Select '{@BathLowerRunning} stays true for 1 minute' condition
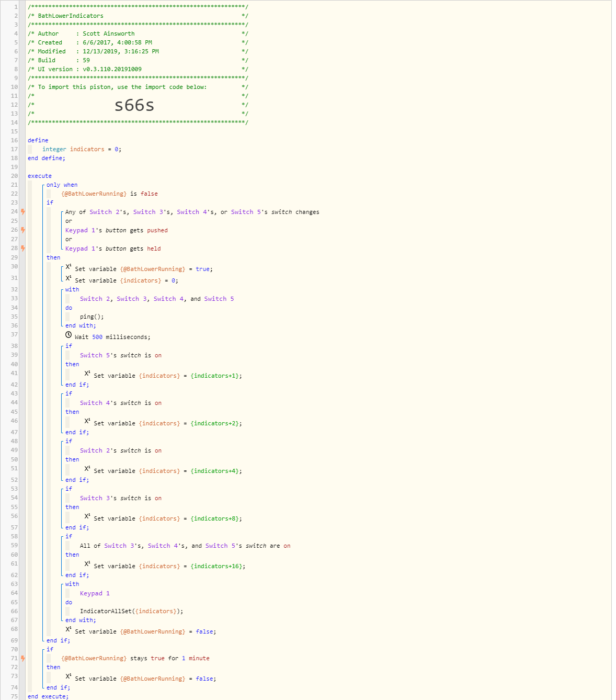The width and height of the screenshot is (616, 700). (x=135, y=658)
